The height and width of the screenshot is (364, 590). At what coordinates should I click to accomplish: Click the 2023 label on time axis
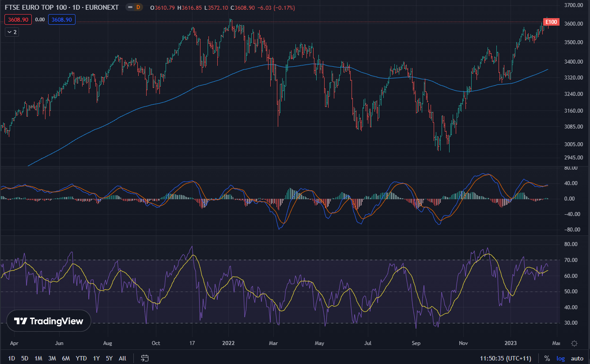(x=511, y=343)
